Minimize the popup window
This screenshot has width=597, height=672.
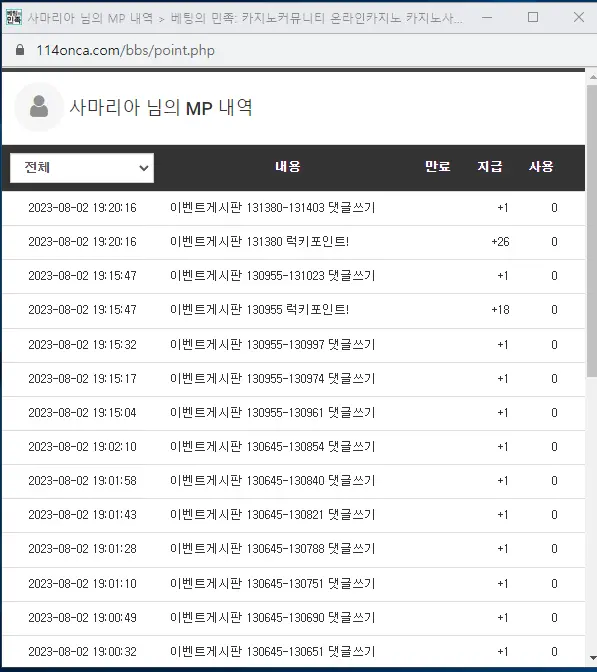487,17
